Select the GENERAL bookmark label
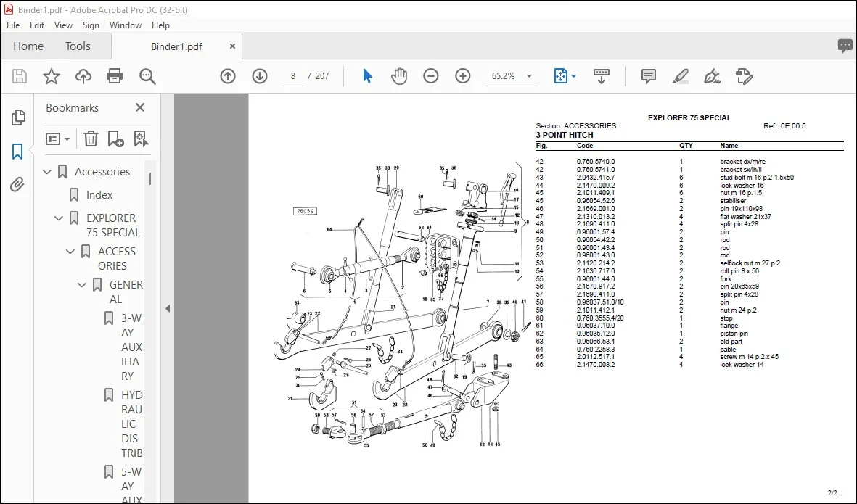The height and width of the screenshot is (504, 857). (x=126, y=292)
